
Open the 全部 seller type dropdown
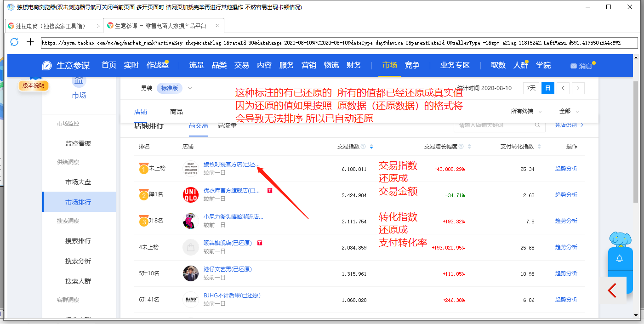pyautogui.click(x=569, y=111)
